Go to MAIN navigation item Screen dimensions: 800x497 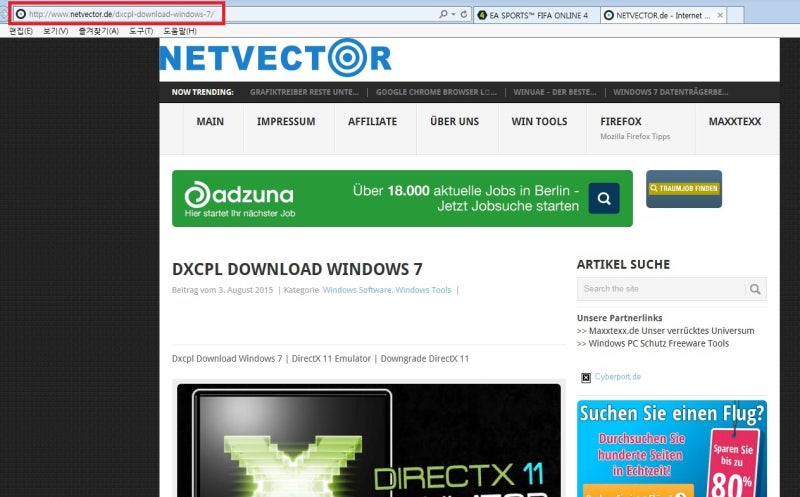[x=210, y=121]
